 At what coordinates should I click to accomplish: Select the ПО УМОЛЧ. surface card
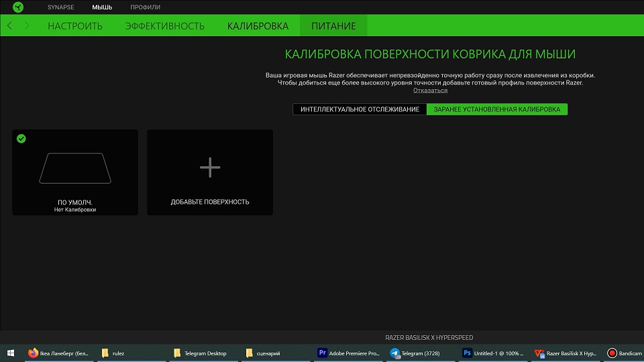75,172
